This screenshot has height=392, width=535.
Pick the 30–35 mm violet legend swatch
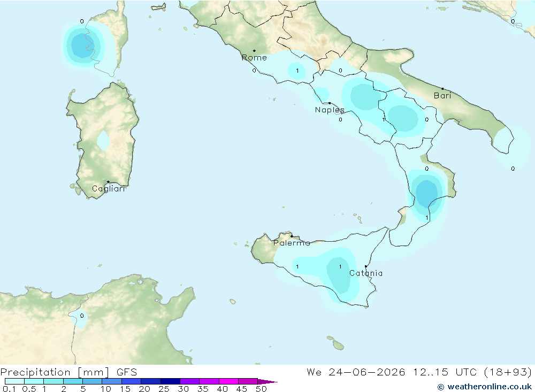point(189,381)
